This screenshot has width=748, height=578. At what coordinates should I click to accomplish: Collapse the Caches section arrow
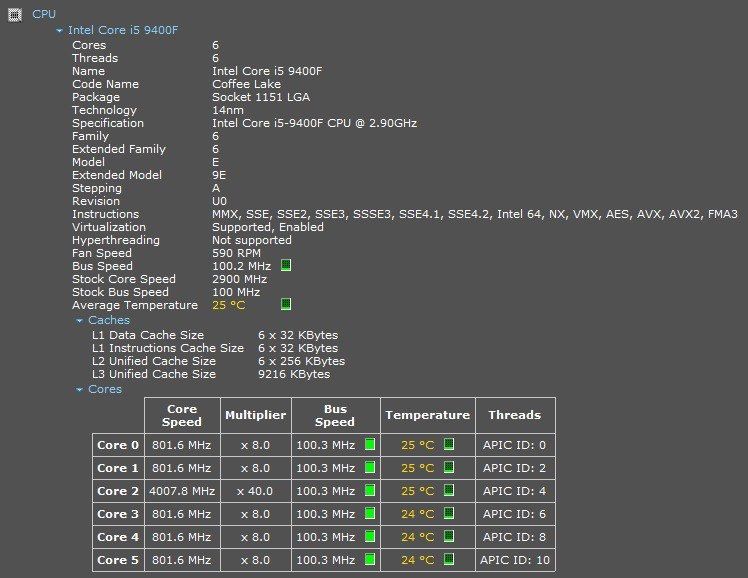80,320
